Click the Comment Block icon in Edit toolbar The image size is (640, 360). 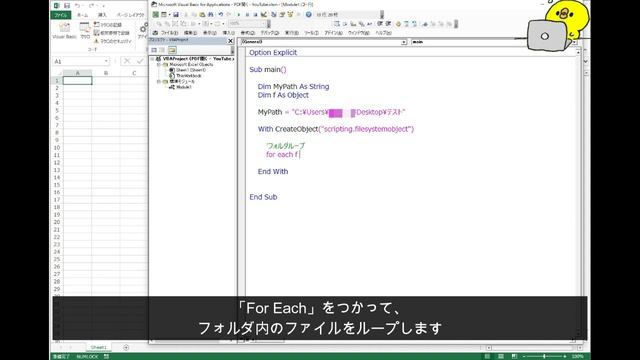407,24
